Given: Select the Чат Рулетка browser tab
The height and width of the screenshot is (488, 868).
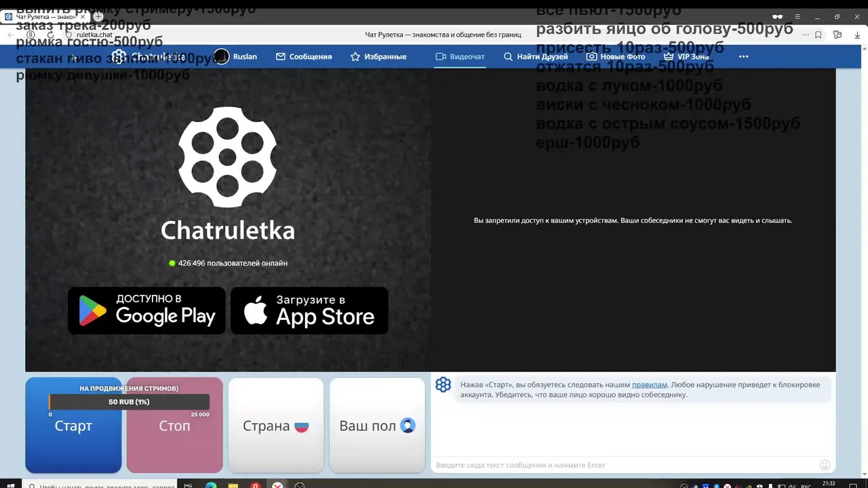Looking at the screenshot, I should pos(44,16).
